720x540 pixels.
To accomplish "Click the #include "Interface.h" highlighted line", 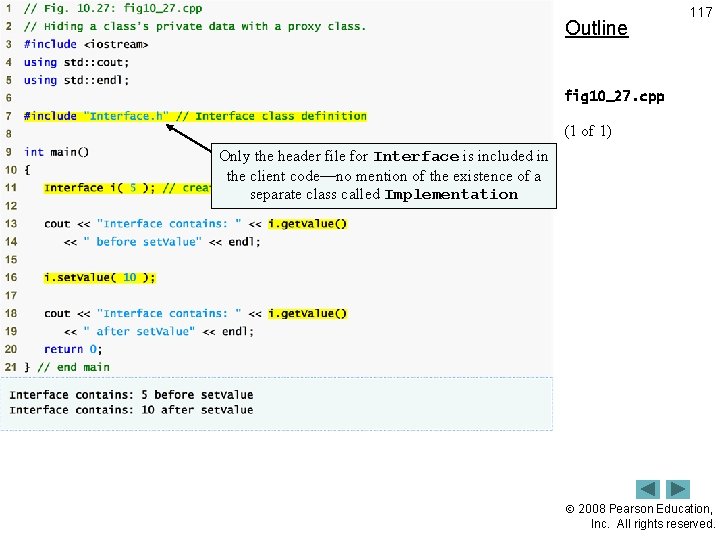I will 195,116.
